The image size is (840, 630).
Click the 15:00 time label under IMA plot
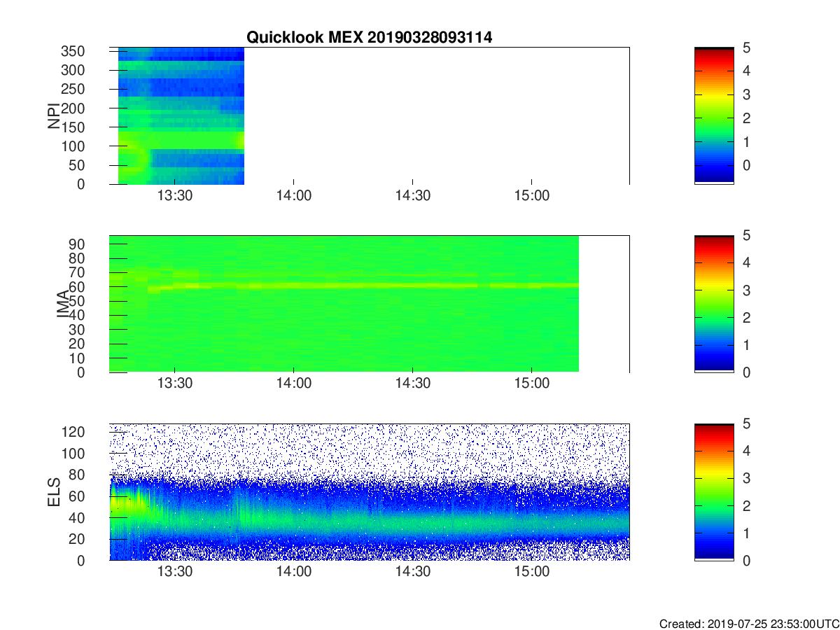(x=531, y=384)
